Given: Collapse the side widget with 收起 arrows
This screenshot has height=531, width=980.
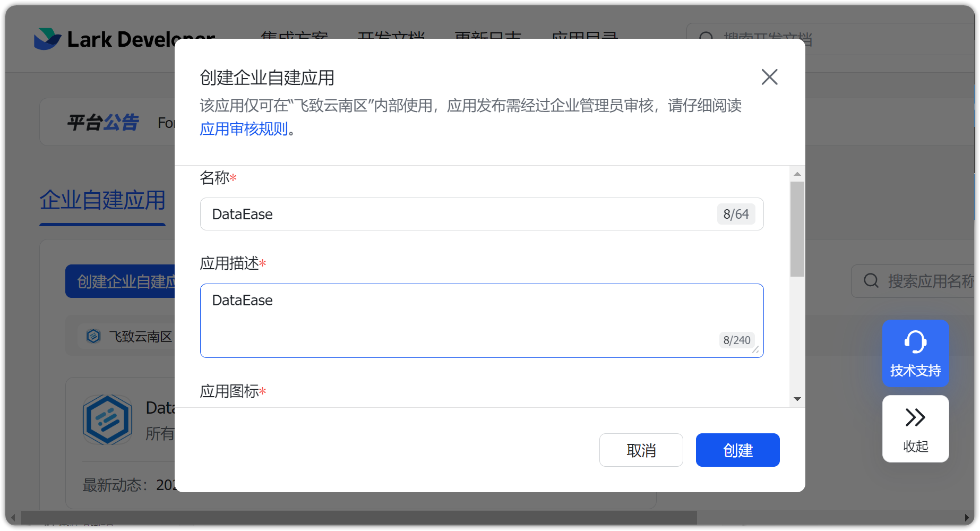Looking at the screenshot, I should coord(915,429).
